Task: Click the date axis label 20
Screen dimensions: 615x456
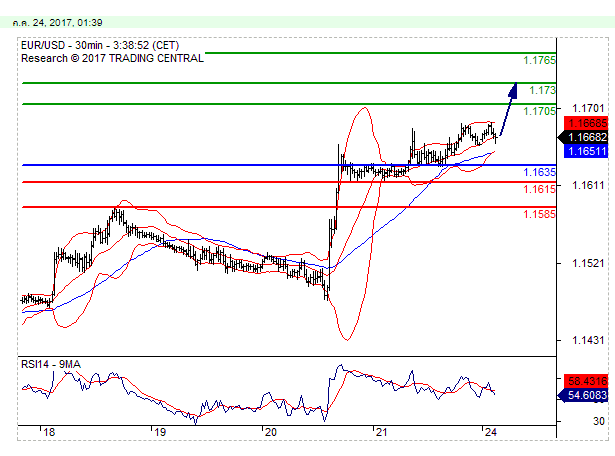Action: point(271,432)
